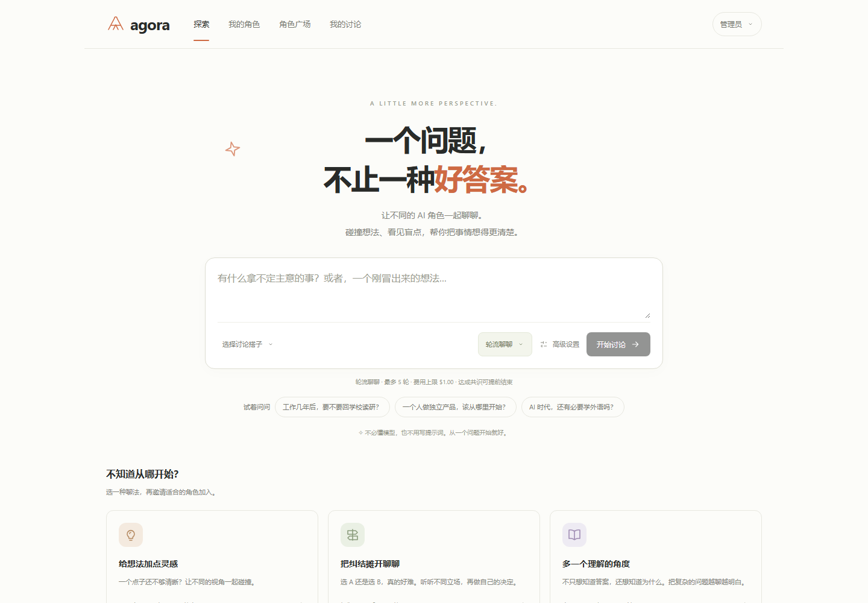868x603 pixels.
Task: Click the card title 把纠结摊开聊聊
Action: (370, 564)
